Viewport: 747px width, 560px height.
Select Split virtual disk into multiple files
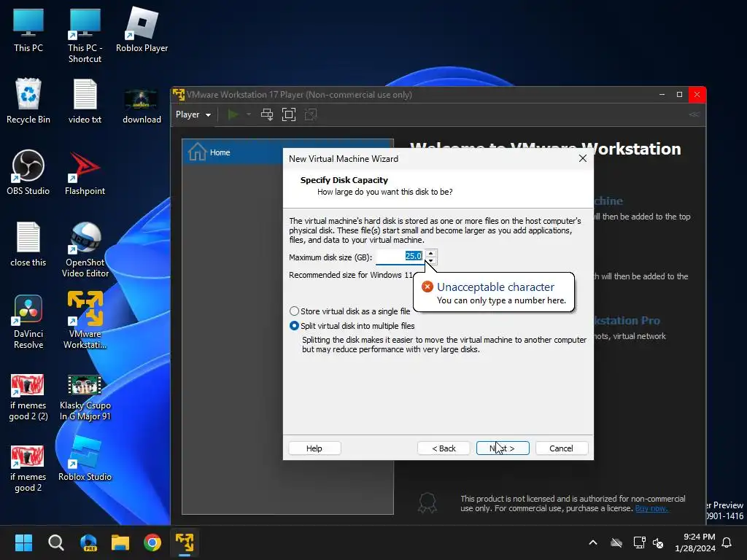tap(352, 326)
